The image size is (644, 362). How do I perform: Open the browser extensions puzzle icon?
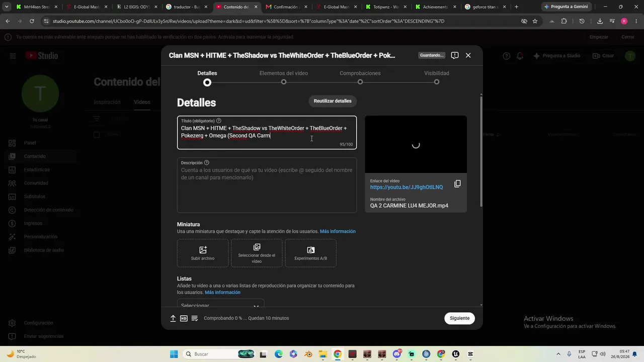(564, 21)
